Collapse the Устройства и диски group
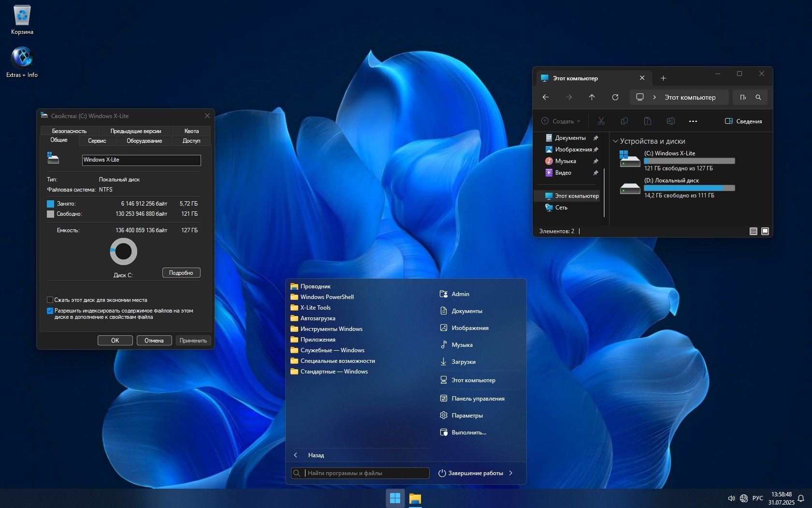812x508 pixels. click(x=615, y=141)
